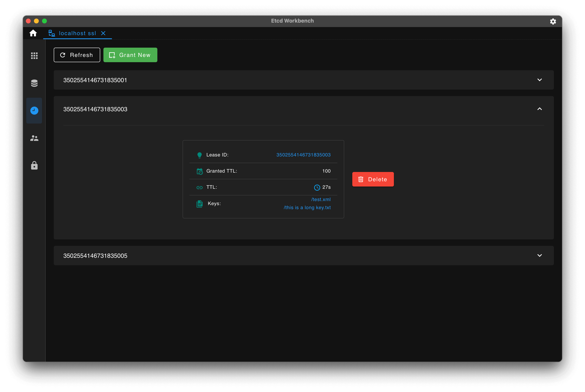Click the Granted TTL calendar icon

pyautogui.click(x=199, y=171)
